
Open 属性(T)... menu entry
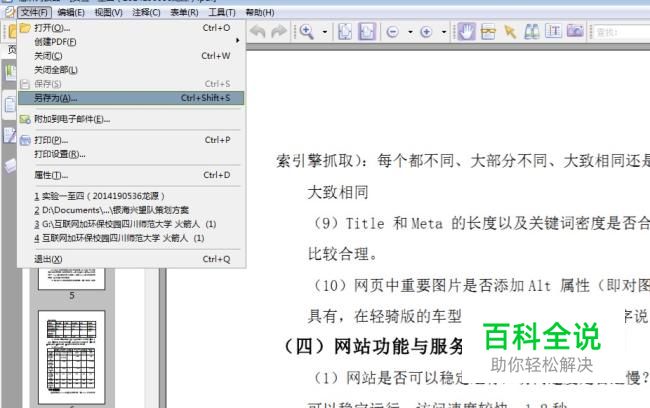coord(131,175)
